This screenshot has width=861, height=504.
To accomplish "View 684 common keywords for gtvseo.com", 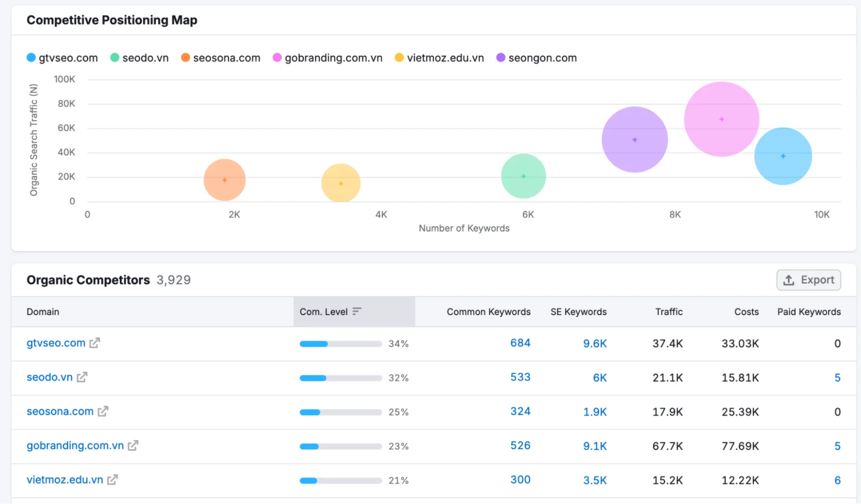I will [520, 343].
